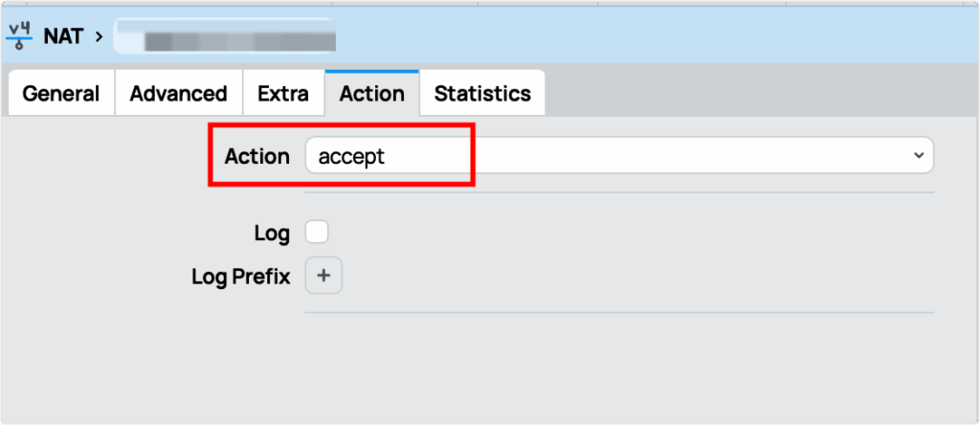980x425 pixels.
Task: Open the Advanced tab
Action: click(178, 94)
